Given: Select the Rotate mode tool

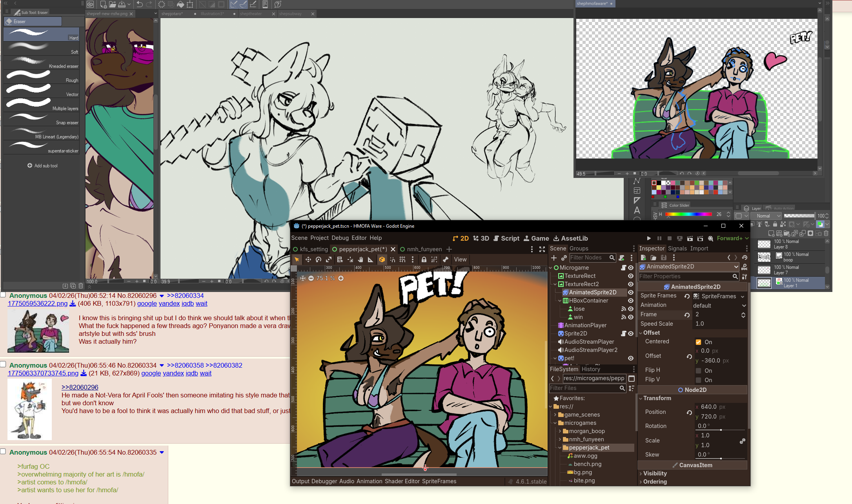Looking at the screenshot, I should coord(319,259).
